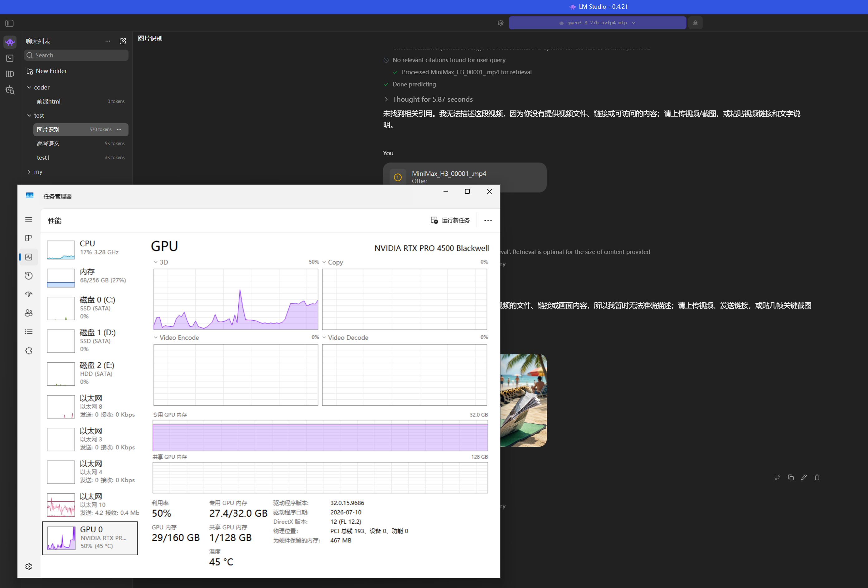This screenshot has width=868, height=588.
Task: Click 运行新任务 in Task Manager
Action: point(450,221)
